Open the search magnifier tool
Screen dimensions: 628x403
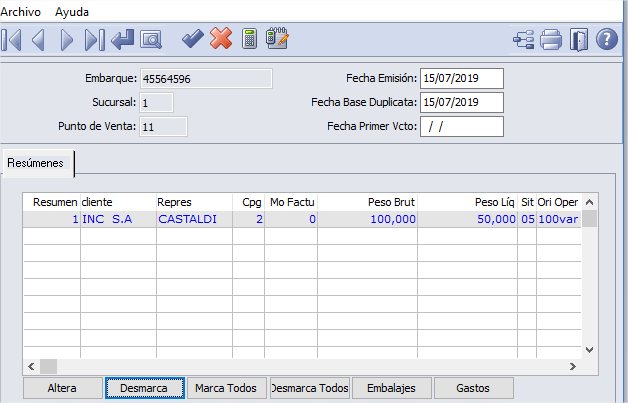point(151,40)
